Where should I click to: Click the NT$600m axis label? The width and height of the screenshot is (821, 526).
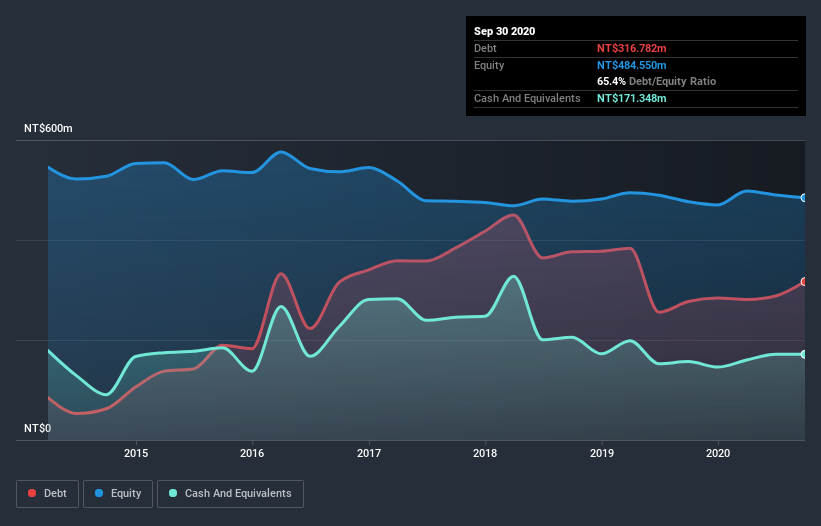click(48, 128)
